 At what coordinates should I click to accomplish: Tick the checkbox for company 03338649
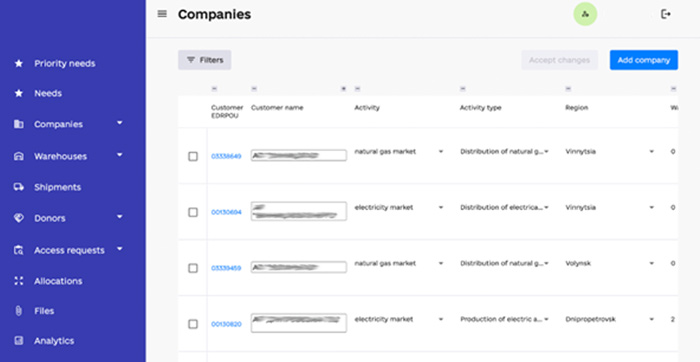point(193,156)
